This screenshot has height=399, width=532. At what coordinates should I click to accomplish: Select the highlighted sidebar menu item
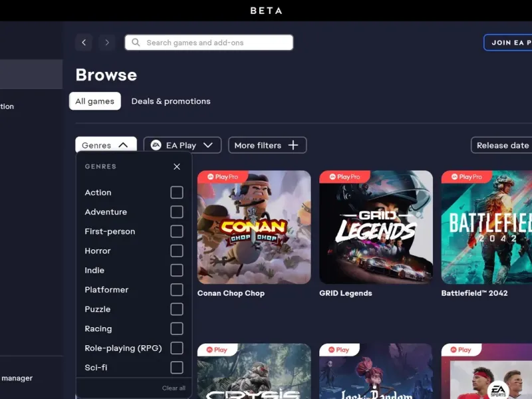tap(31, 74)
